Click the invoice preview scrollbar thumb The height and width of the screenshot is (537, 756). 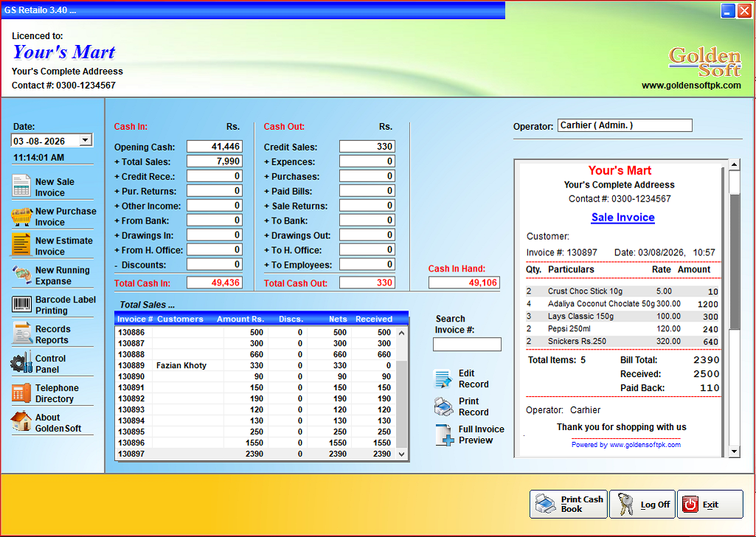point(734,263)
